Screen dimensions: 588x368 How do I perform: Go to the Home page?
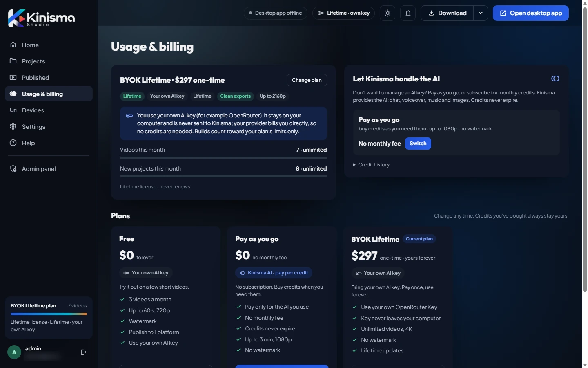tap(49, 45)
